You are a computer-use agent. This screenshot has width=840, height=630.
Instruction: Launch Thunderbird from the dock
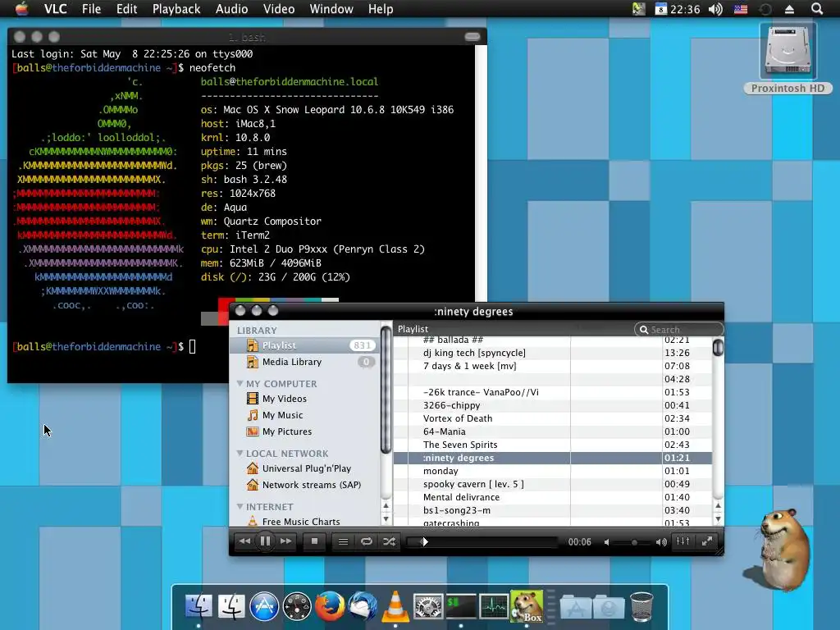tap(363, 606)
